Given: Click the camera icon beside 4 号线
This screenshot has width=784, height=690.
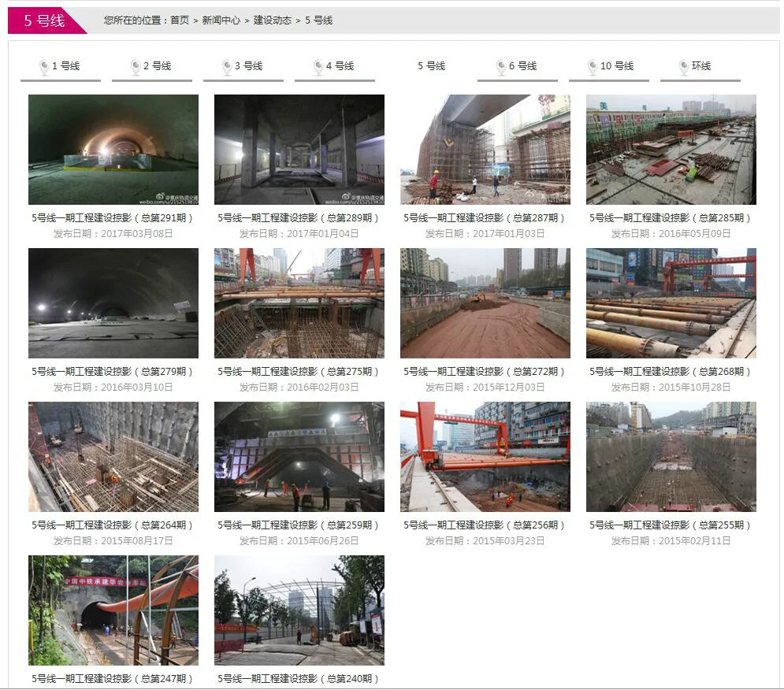Looking at the screenshot, I should pos(318,67).
